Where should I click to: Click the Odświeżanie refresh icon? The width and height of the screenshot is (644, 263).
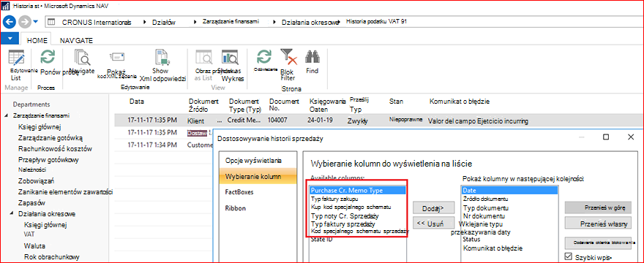[264, 57]
